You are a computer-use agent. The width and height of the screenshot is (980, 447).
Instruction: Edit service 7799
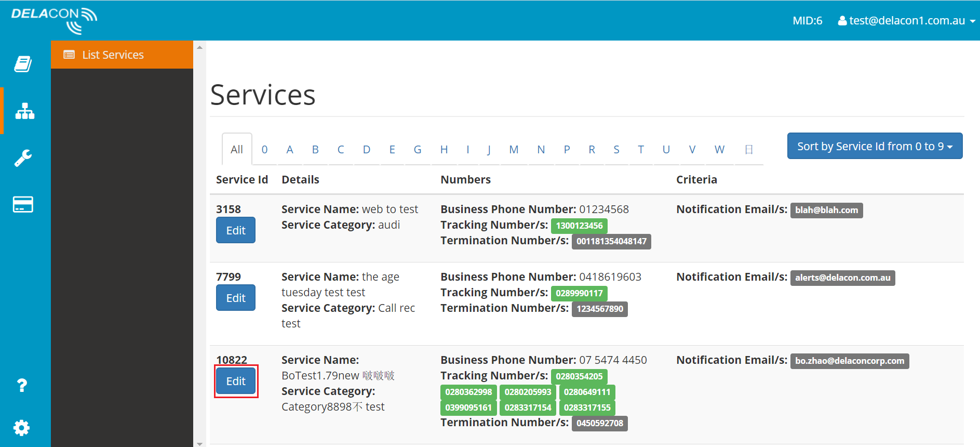[x=236, y=298]
